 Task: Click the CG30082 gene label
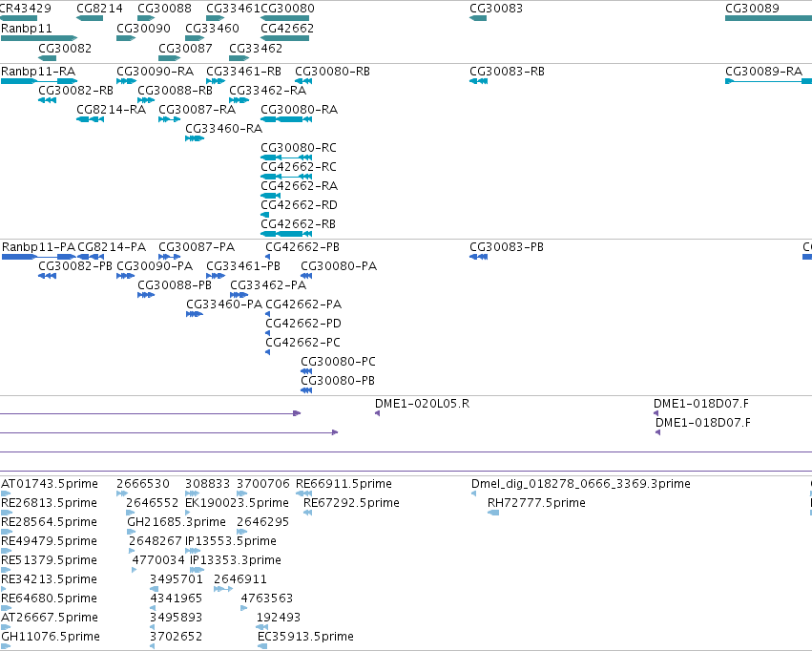[65, 48]
